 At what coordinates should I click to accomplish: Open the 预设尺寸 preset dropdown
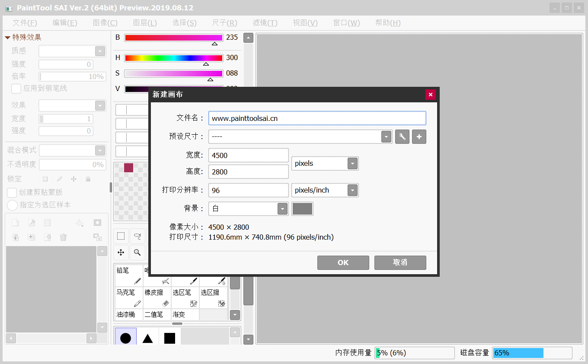386,137
